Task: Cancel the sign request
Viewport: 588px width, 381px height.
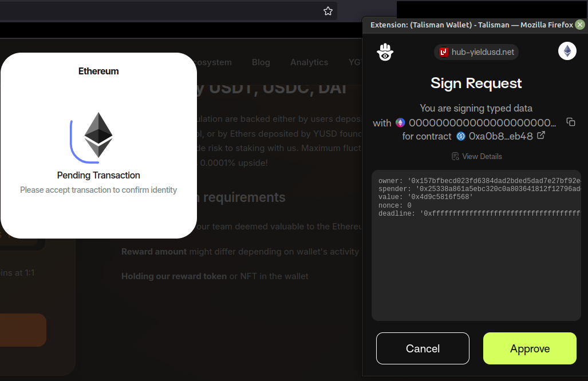Action: point(423,348)
